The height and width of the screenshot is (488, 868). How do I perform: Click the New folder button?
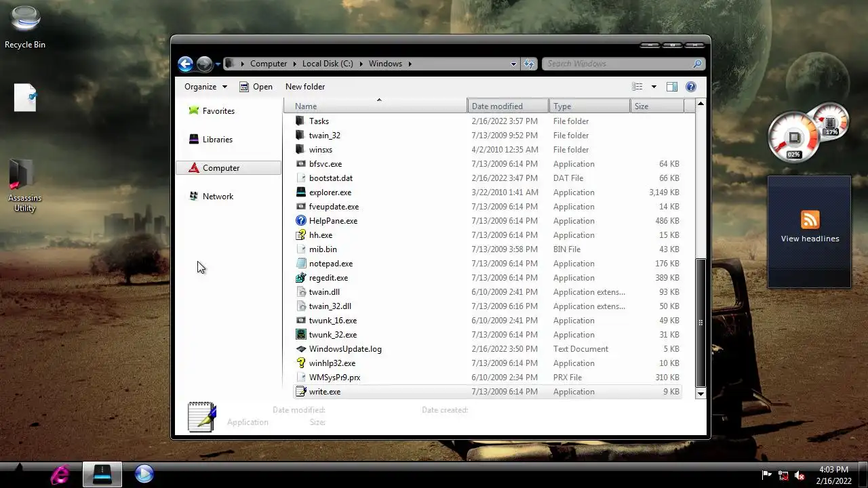305,87
